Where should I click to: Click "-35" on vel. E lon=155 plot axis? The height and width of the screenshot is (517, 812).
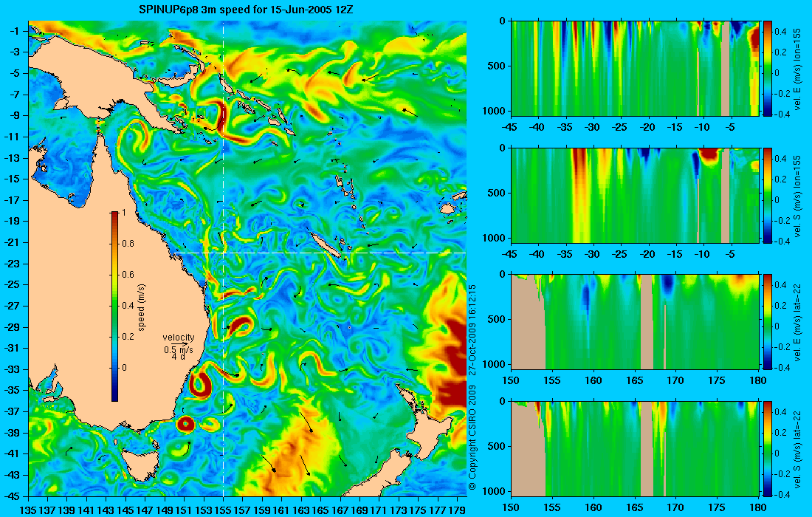coord(565,127)
